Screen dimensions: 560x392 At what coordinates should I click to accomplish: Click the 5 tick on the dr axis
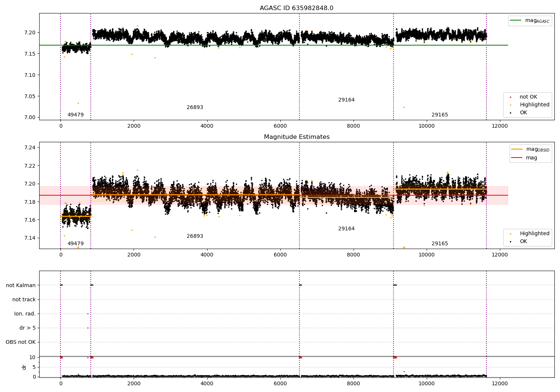(34, 367)
